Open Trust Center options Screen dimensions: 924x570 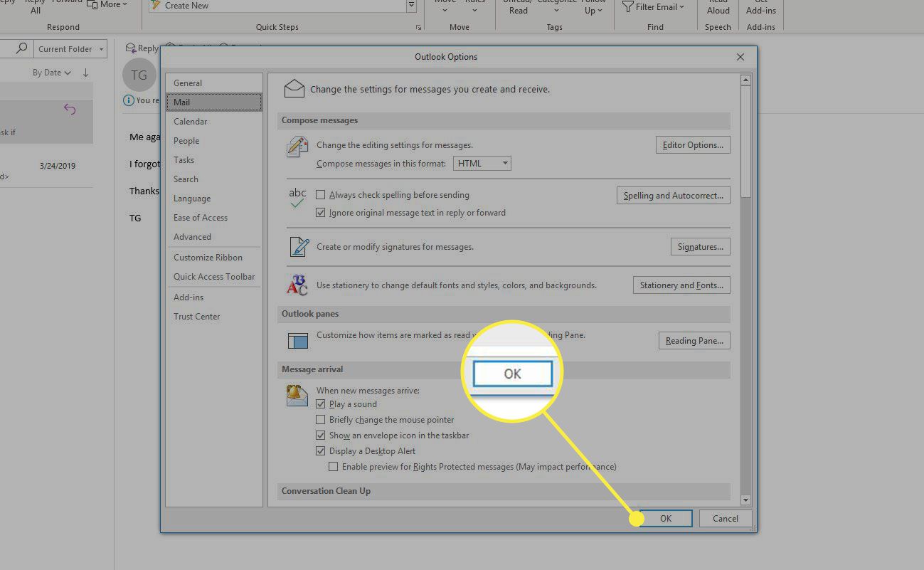point(213,317)
